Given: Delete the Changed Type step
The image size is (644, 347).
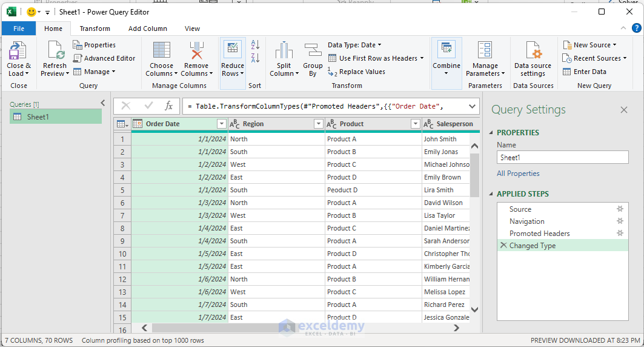Looking at the screenshot, I should pos(503,246).
